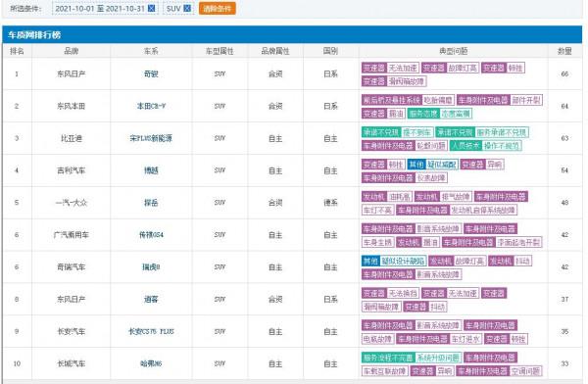Click the 系统升级问题 tag in the 哈弗H6 row
Viewport: 588px width, 384px height.
point(438,358)
